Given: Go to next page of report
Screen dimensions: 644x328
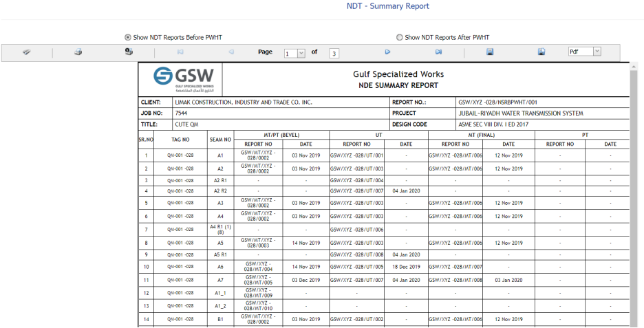Looking at the screenshot, I should coord(388,52).
